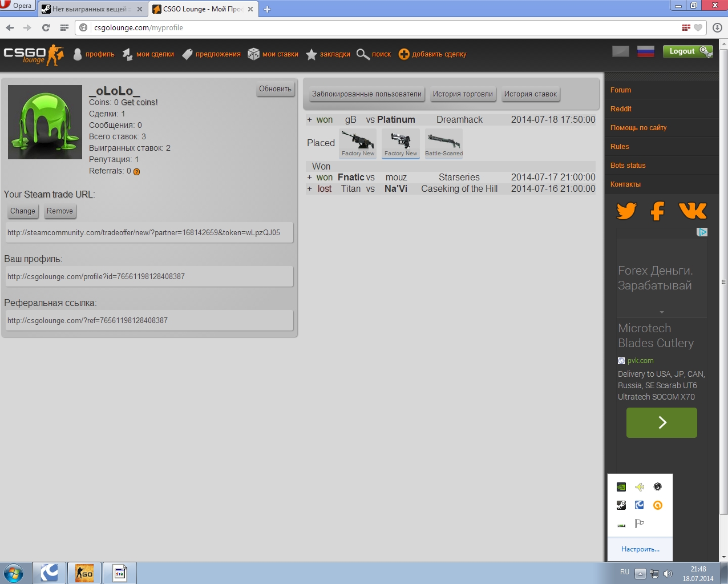728x584 pixels.
Task: Open the Rules sidebar link
Action: pyautogui.click(x=620, y=147)
